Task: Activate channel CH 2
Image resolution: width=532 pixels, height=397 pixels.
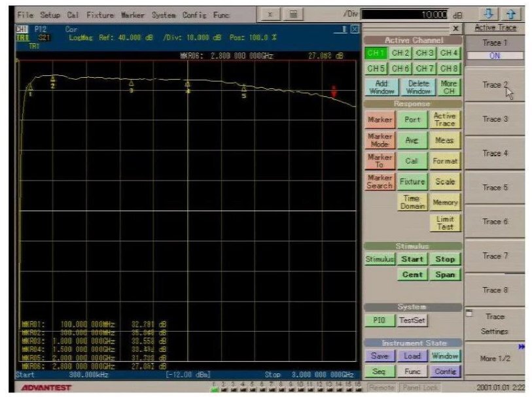Action: 400,53
